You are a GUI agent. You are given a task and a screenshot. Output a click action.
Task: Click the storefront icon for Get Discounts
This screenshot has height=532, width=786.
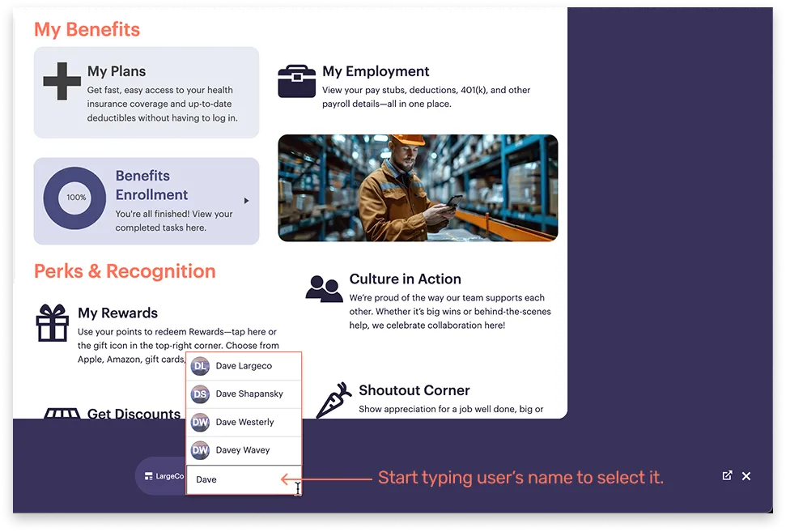62,413
